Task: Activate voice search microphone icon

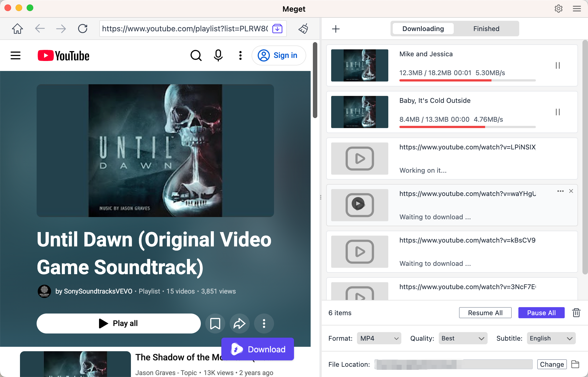Action: click(x=218, y=55)
